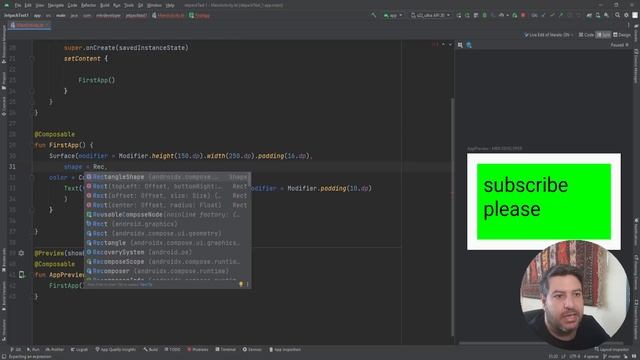The height and width of the screenshot is (360, 640).
Task: Click previous highlighted error up arrow in editor
Action: 444,44
